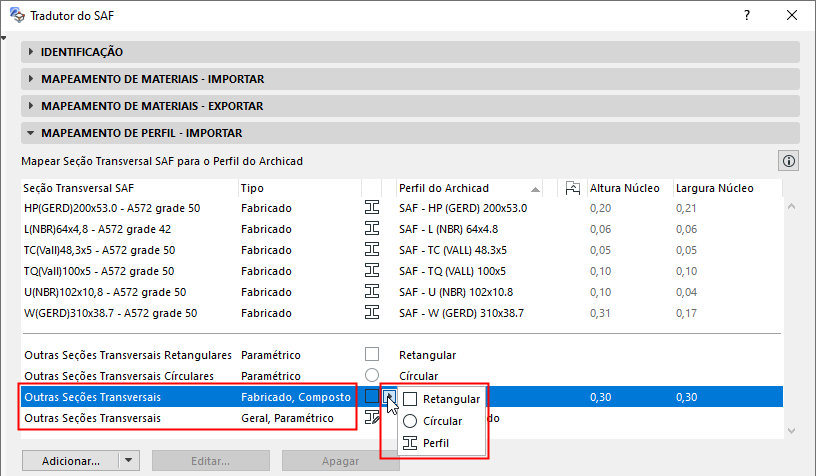Click the profile icon in the HP(GERD)200x53.0 row
This screenshot has height=476, width=816.
372,208
